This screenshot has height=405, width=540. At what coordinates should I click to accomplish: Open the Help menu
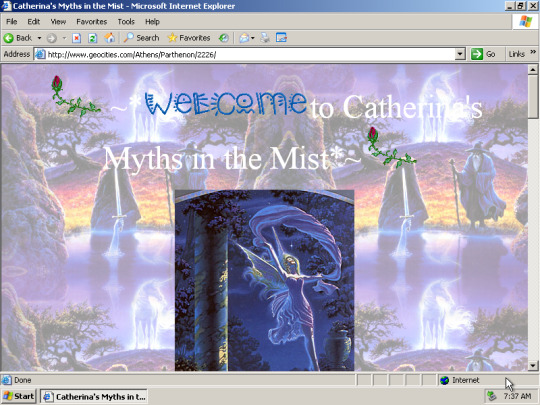coord(152,22)
